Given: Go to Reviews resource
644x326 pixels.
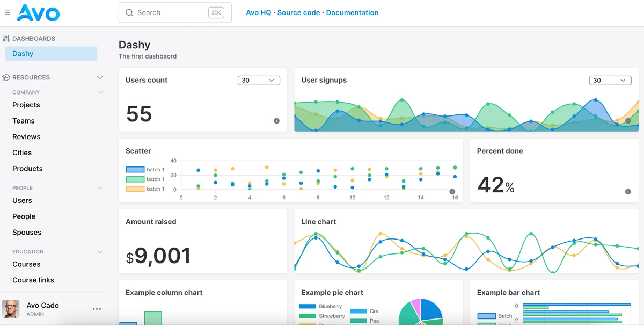Looking at the screenshot, I should pyautogui.click(x=26, y=136).
